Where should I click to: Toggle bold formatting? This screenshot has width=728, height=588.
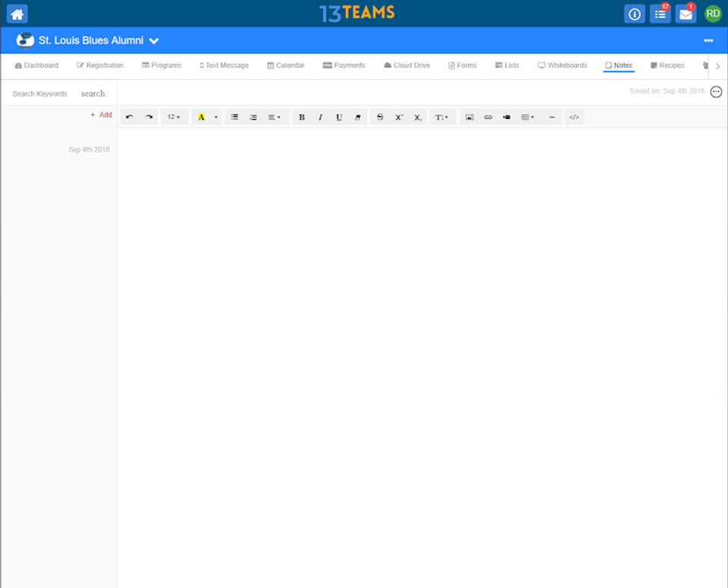pyautogui.click(x=302, y=117)
